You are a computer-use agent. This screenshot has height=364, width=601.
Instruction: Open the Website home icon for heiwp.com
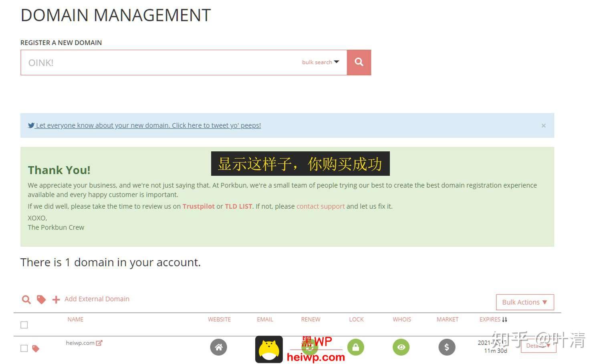click(218, 347)
